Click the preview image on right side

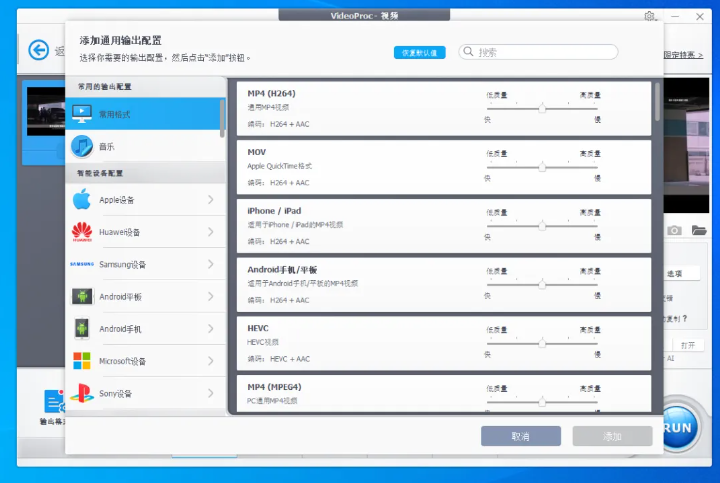tap(686, 145)
